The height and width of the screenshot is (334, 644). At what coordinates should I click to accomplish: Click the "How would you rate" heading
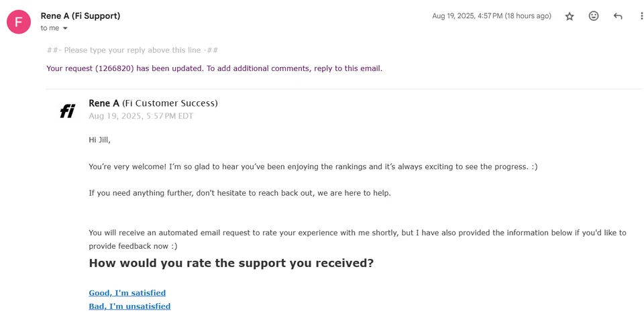point(231,263)
